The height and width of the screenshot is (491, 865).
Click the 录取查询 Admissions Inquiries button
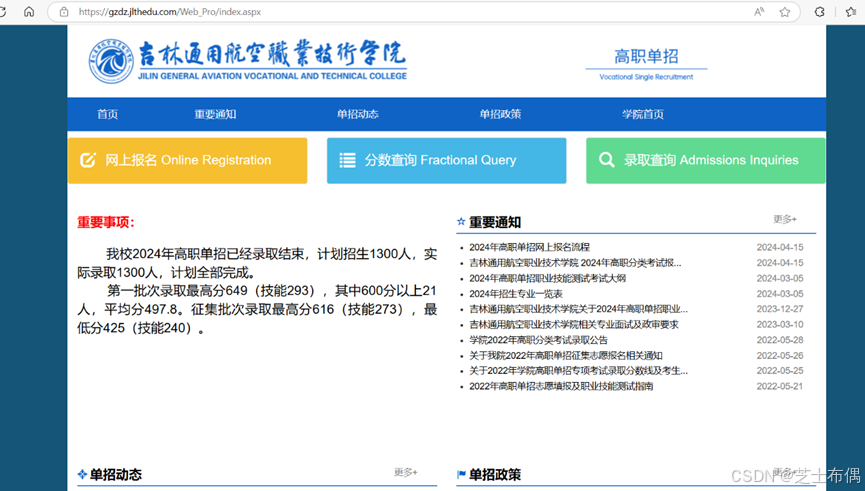point(706,161)
